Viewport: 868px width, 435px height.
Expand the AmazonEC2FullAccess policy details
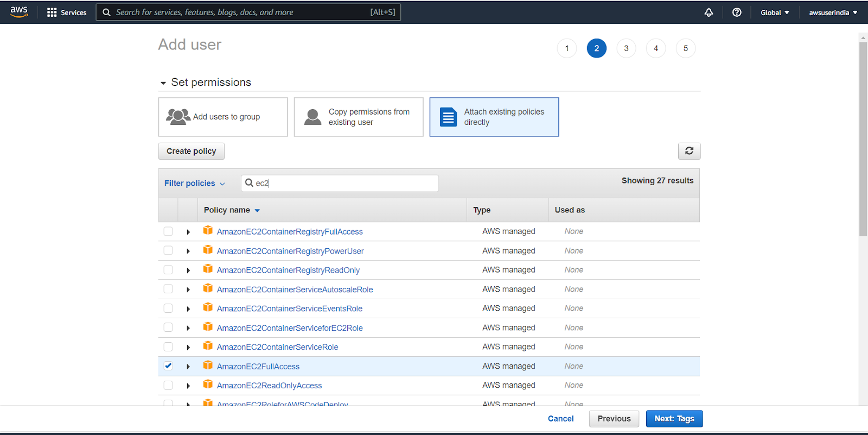click(x=188, y=367)
